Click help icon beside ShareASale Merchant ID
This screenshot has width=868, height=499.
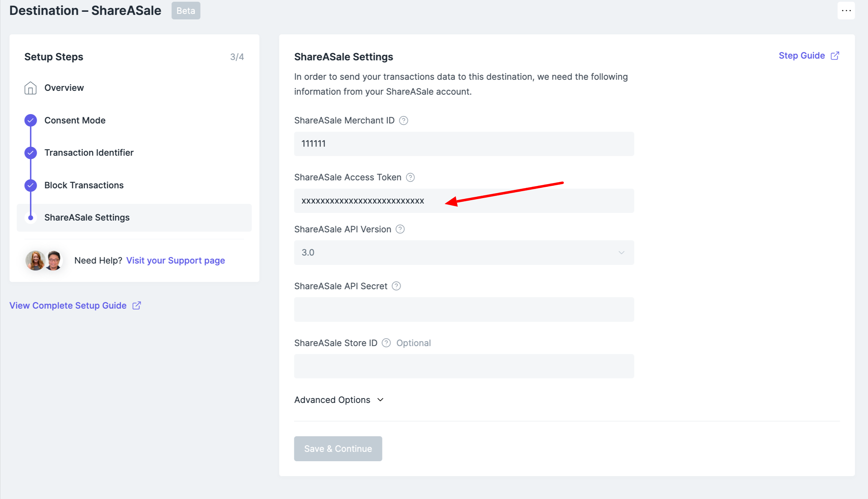pos(403,120)
